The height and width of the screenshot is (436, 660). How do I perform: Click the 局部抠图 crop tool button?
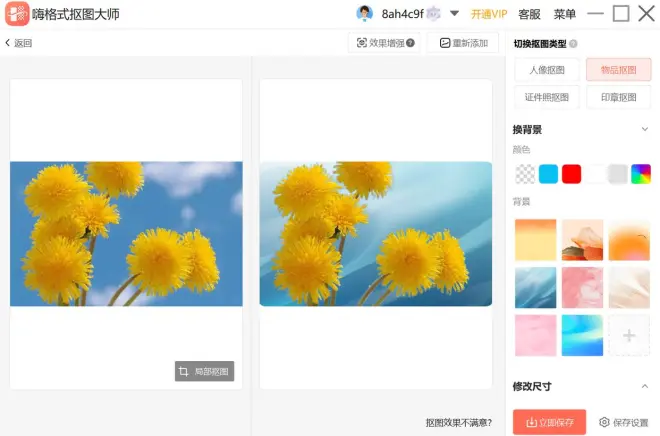[x=204, y=371]
